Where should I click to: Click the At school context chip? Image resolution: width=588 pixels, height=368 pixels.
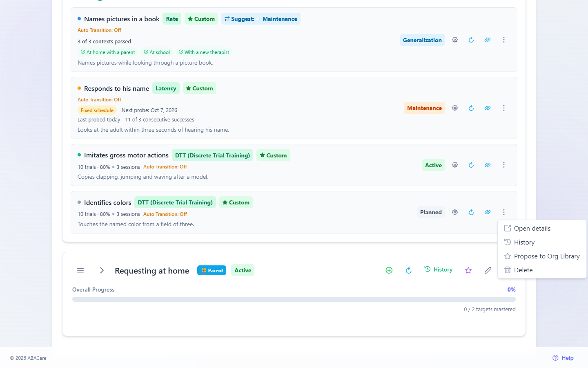pyautogui.click(x=157, y=52)
